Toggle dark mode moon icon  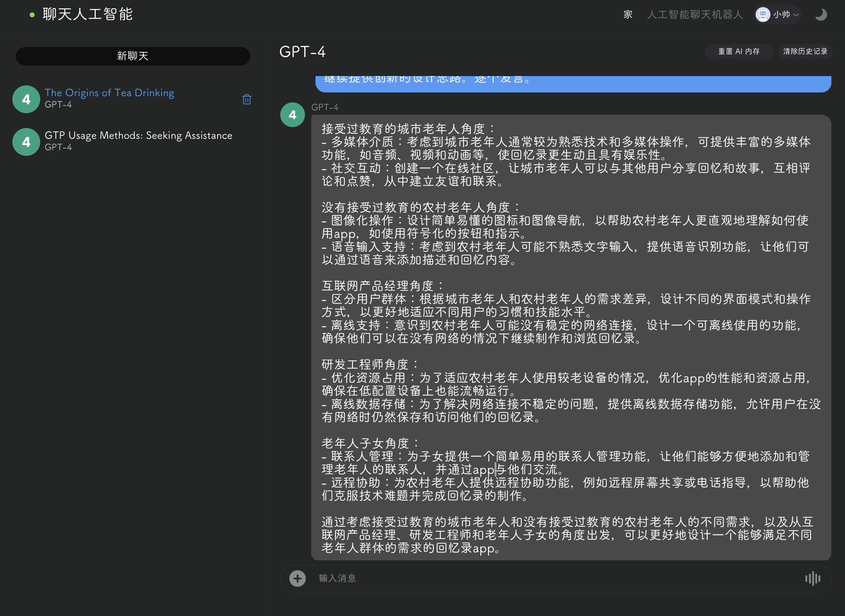pyautogui.click(x=821, y=15)
